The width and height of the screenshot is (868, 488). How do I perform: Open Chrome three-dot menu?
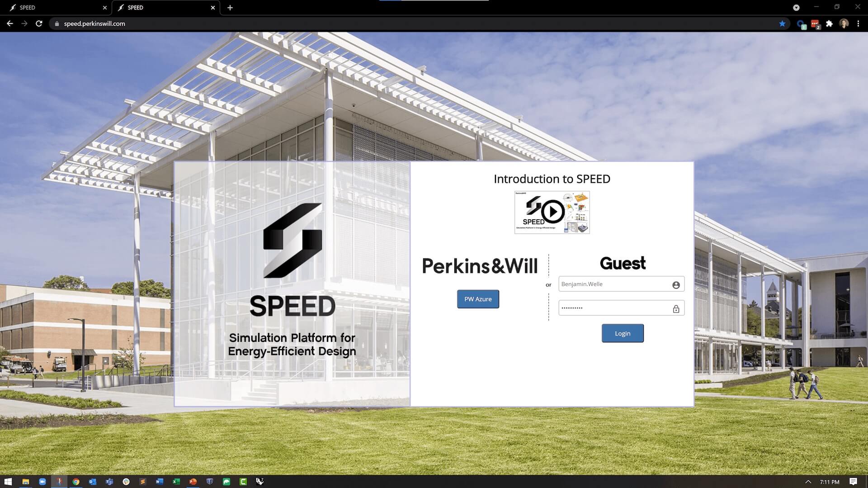pyautogui.click(x=858, y=24)
